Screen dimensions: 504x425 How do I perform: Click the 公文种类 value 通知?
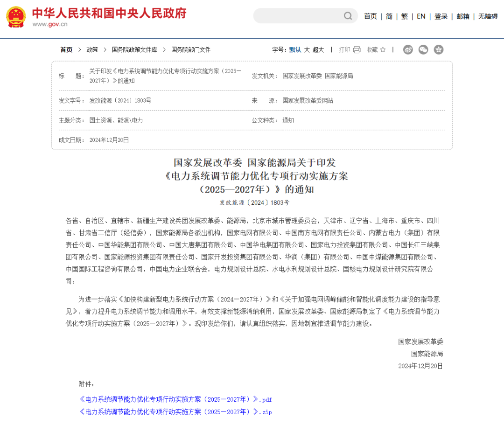[288, 120]
